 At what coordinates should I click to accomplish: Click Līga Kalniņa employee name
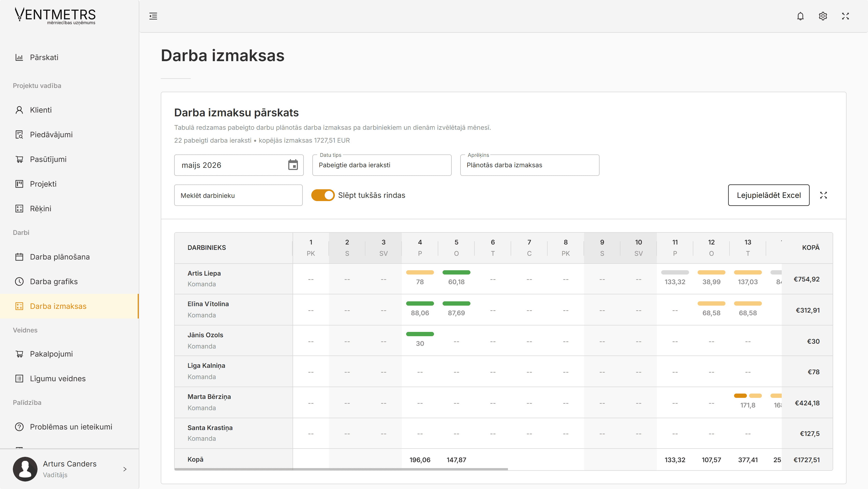[206, 366]
